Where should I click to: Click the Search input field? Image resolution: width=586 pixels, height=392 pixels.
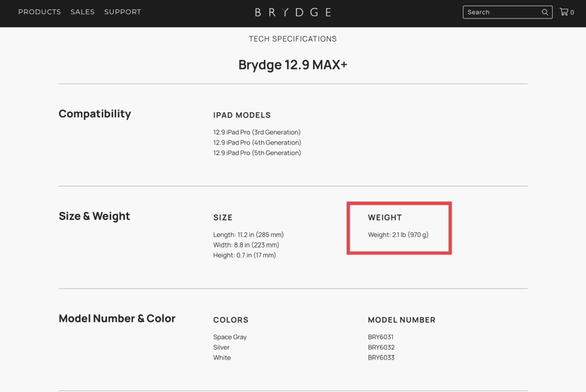click(501, 12)
